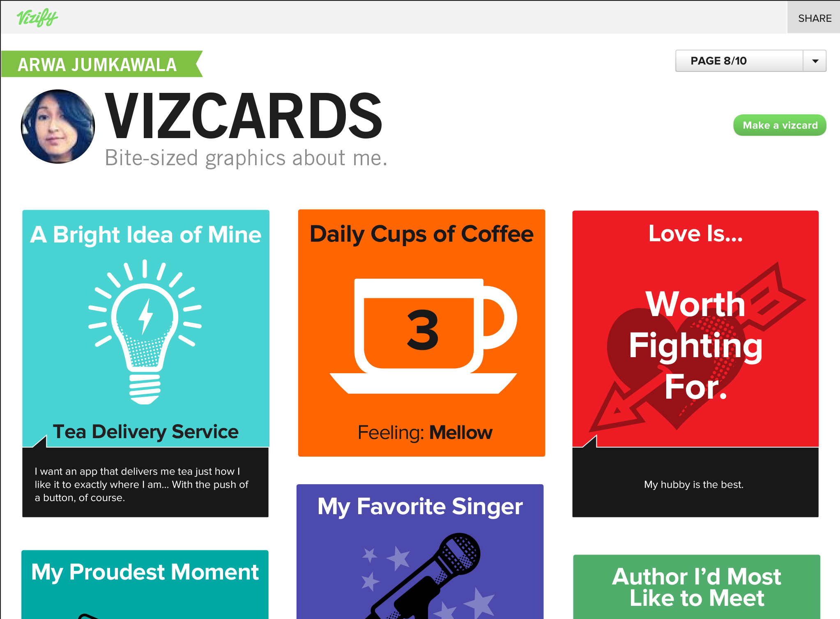Select the Daily Cups of Coffee card title
Image resolution: width=840 pixels, height=619 pixels.
tap(421, 234)
